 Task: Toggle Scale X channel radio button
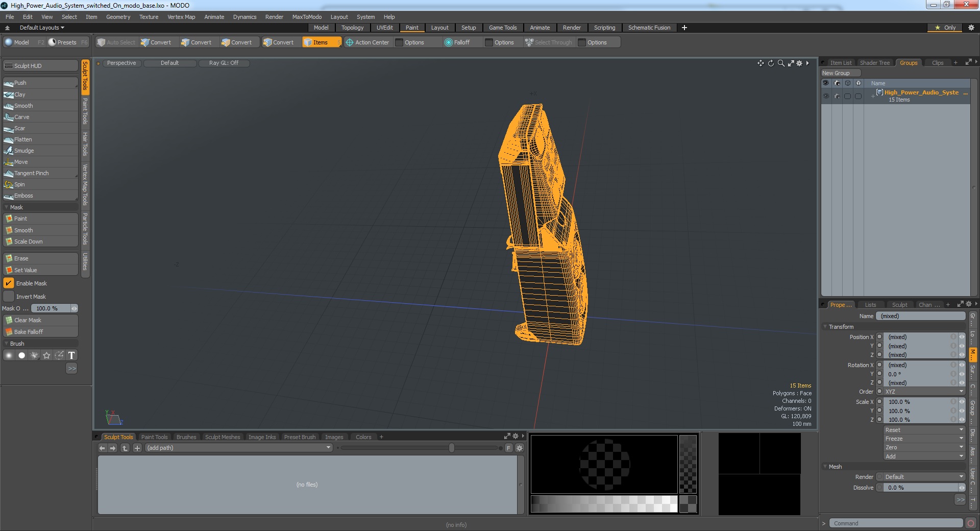coord(879,402)
